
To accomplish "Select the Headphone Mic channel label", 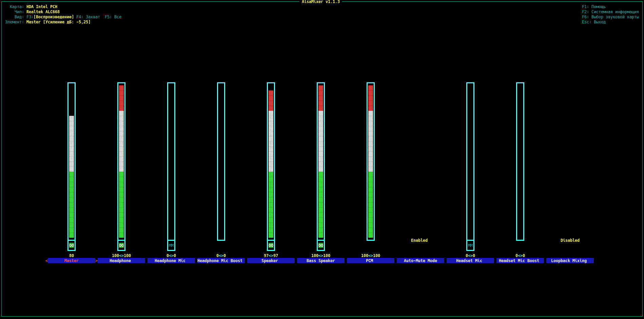I will click(171, 261).
